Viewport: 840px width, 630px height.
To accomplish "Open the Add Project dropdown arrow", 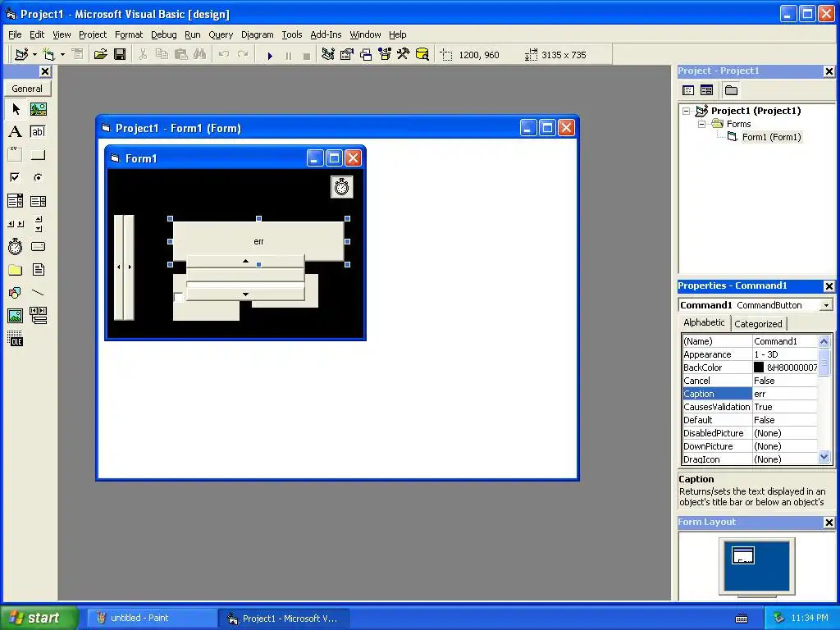I will pyautogui.click(x=34, y=55).
